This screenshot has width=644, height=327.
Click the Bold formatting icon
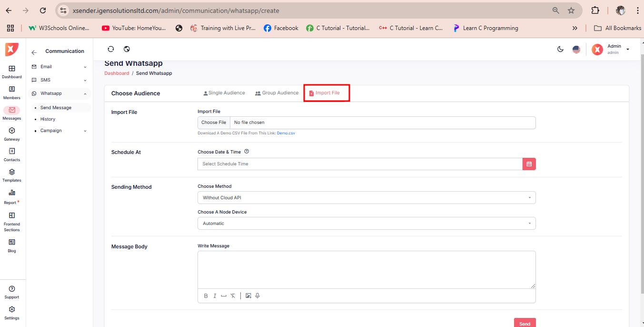coord(206,296)
